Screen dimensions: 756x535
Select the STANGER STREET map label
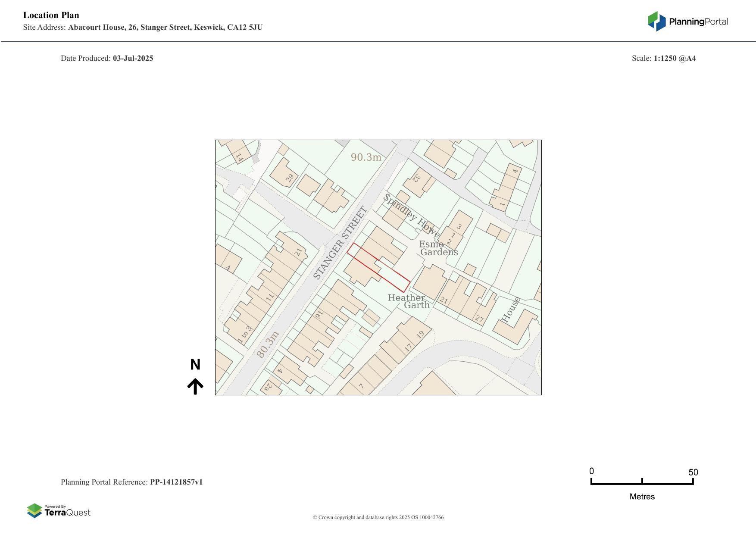tap(340, 243)
